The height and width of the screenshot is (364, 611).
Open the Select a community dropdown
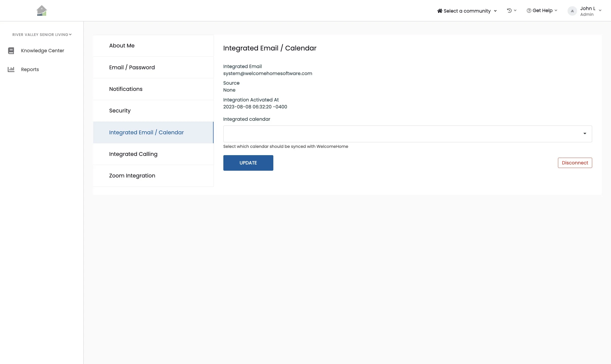click(x=467, y=11)
